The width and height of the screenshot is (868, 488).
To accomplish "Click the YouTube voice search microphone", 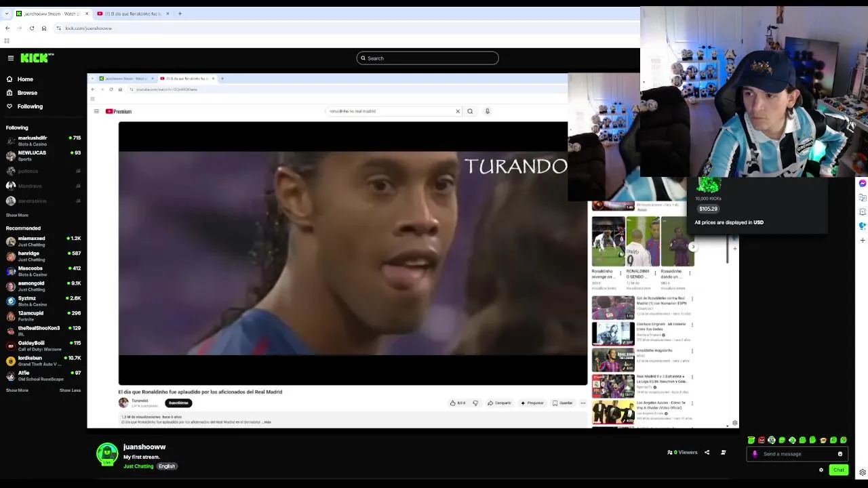I will 487,111.
